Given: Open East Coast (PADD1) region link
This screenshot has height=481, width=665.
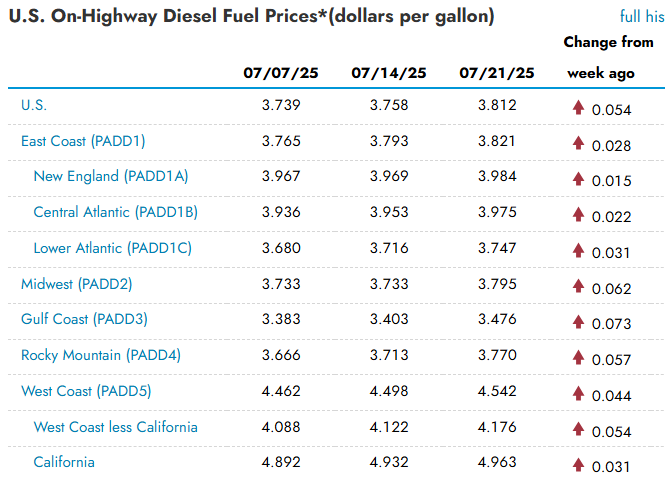Looking at the screenshot, I should 83,141.
